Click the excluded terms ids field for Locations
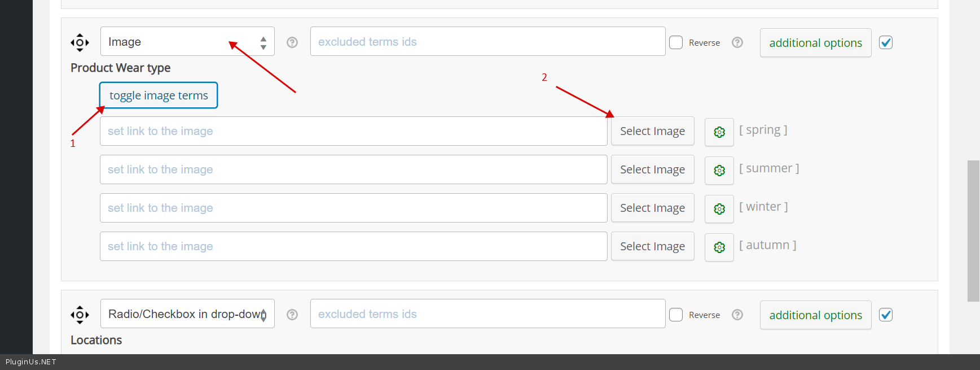 487,314
